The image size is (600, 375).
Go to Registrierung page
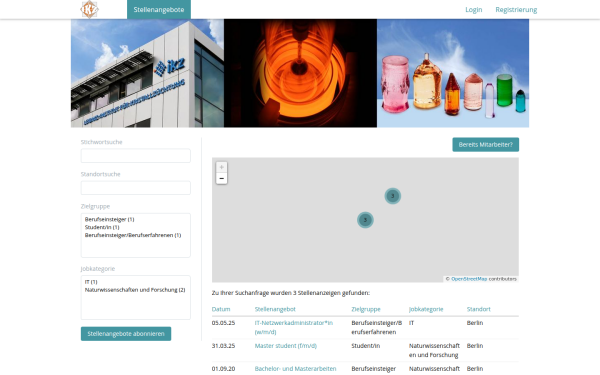click(x=516, y=10)
